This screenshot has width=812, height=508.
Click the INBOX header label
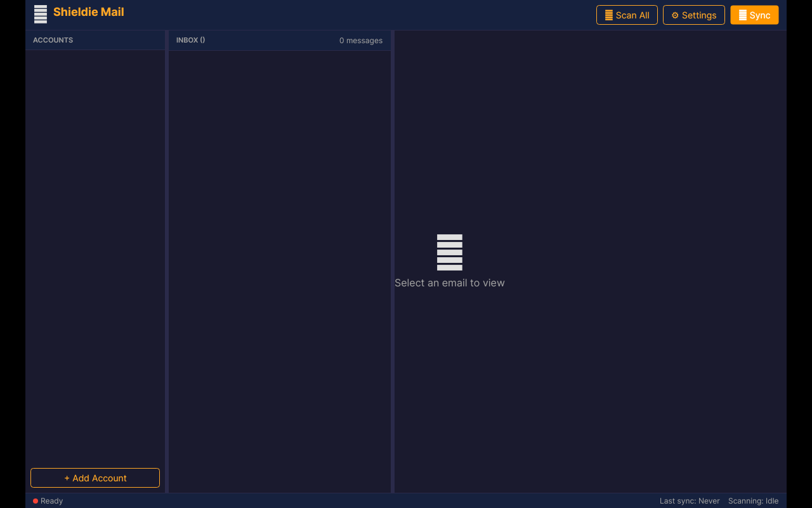pyautogui.click(x=190, y=40)
